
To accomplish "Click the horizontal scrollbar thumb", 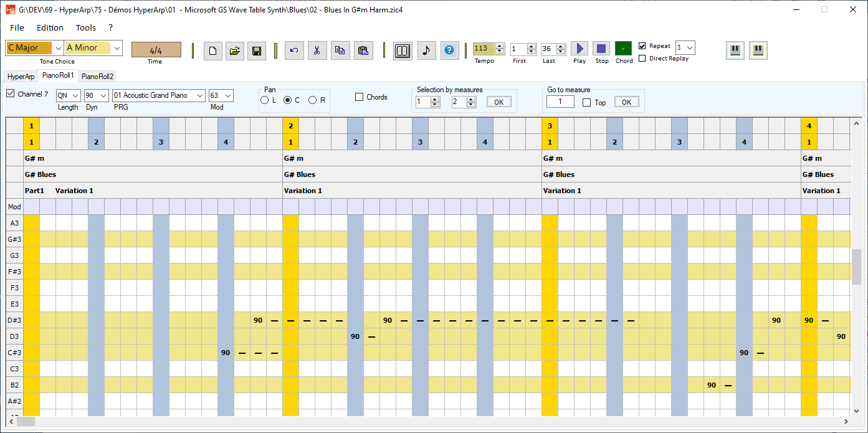I will click(x=26, y=422).
